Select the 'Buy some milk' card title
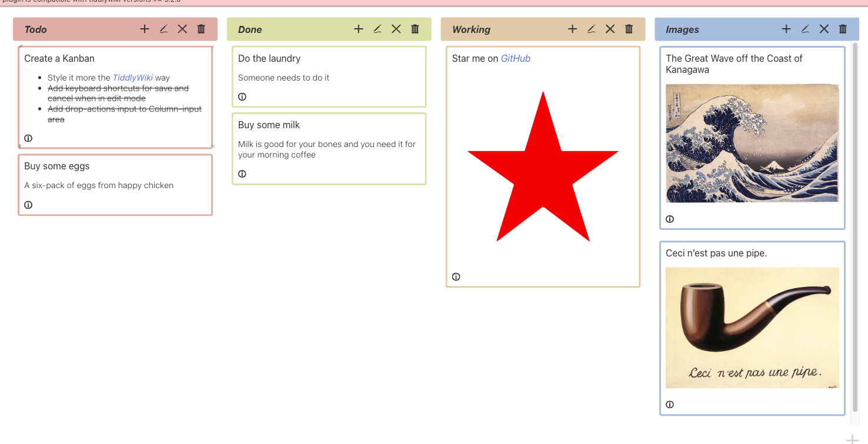 pos(269,125)
